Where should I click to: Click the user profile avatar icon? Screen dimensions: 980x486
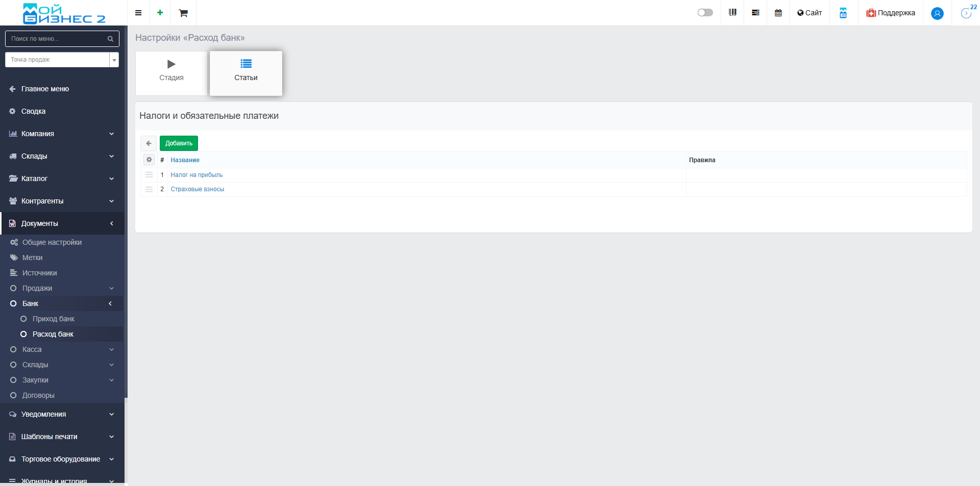click(x=937, y=13)
